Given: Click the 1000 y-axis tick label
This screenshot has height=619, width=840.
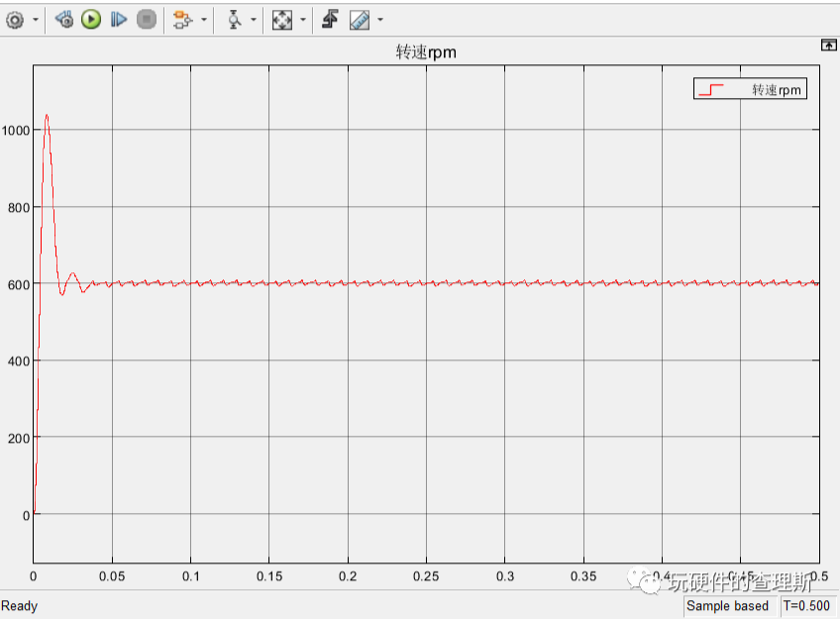Looking at the screenshot, I should [x=16, y=131].
